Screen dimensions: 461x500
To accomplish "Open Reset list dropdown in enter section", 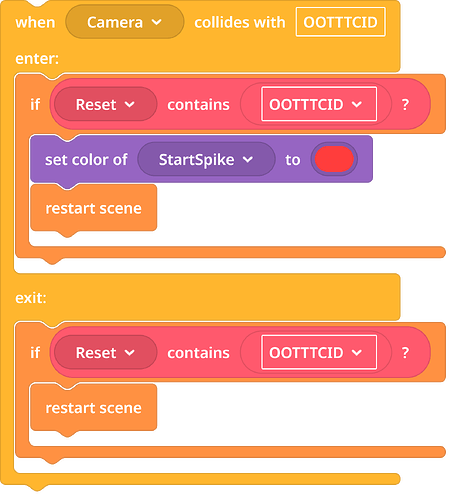I will (105, 104).
